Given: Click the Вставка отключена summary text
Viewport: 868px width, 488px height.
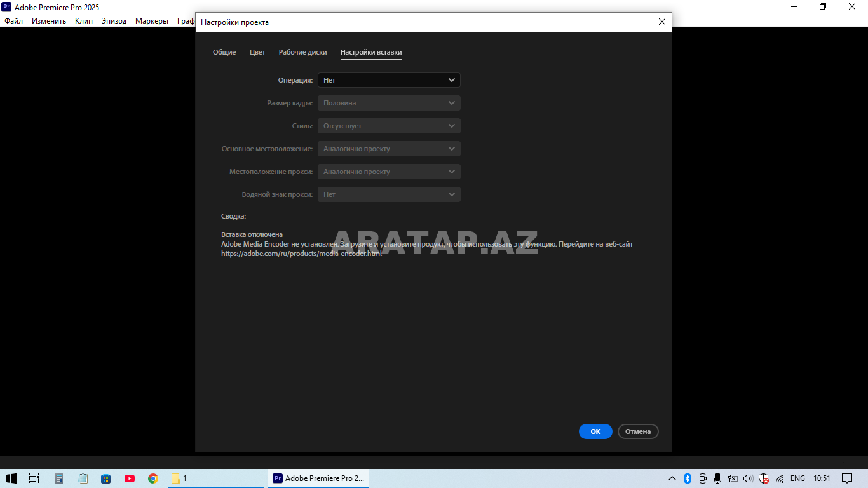Looking at the screenshot, I should (x=252, y=234).
